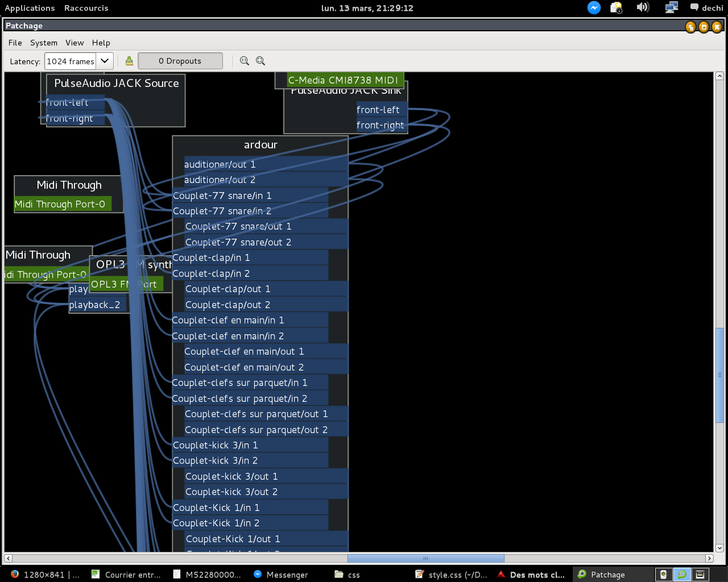Select port Couplet-kick 3/in 1
Image resolution: width=728 pixels, height=582 pixels.
[x=250, y=445]
